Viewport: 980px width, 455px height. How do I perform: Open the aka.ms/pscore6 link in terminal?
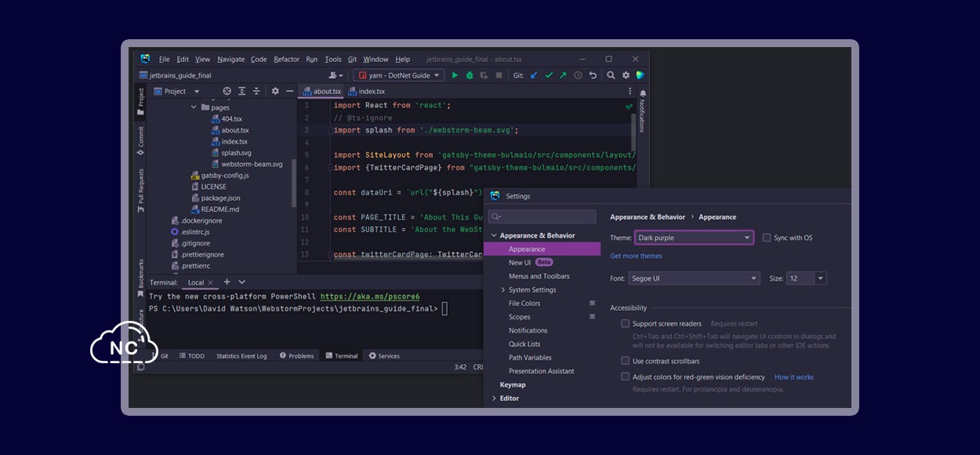tap(370, 297)
